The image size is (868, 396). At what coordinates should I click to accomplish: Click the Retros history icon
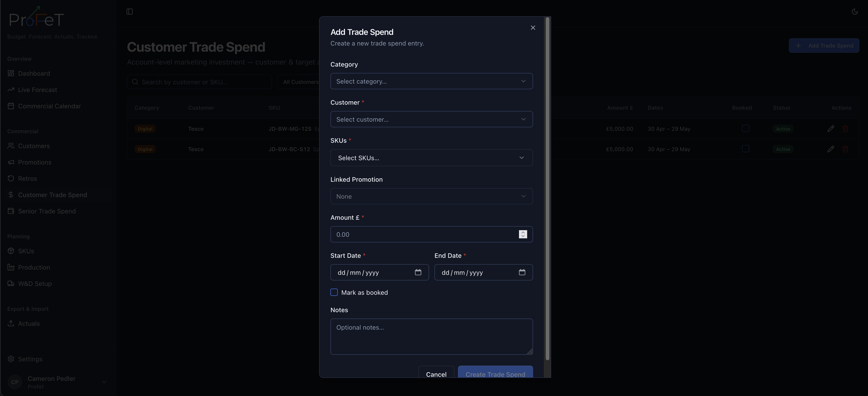11,179
